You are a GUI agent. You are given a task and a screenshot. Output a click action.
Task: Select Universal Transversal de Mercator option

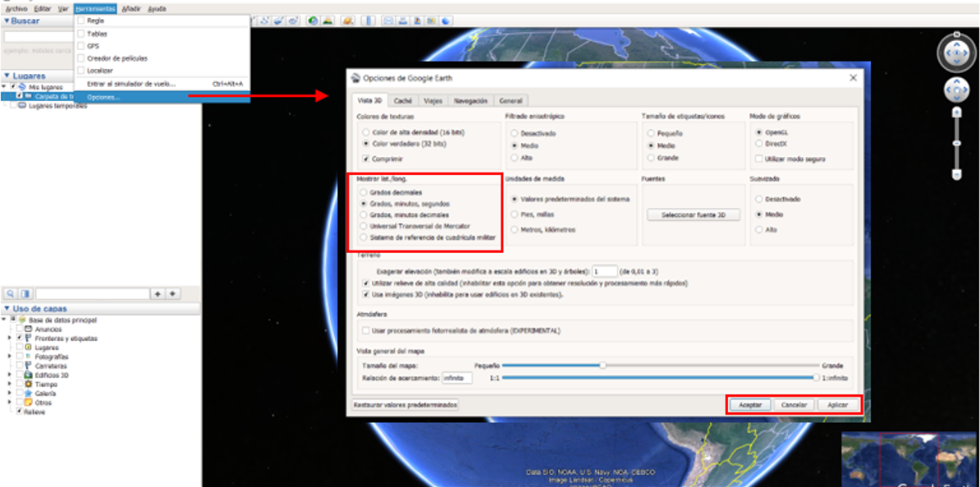[x=364, y=226]
